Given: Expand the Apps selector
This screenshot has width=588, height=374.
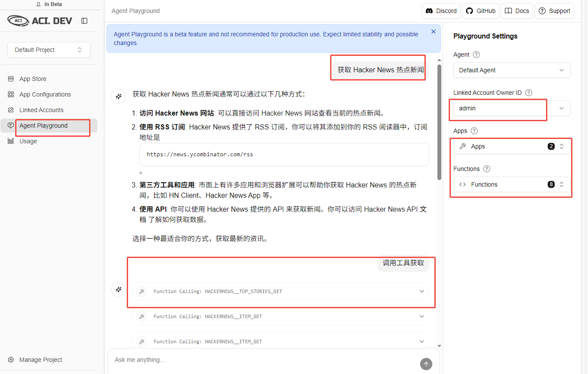Looking at the screenshot, I should [x=512, y=146].
